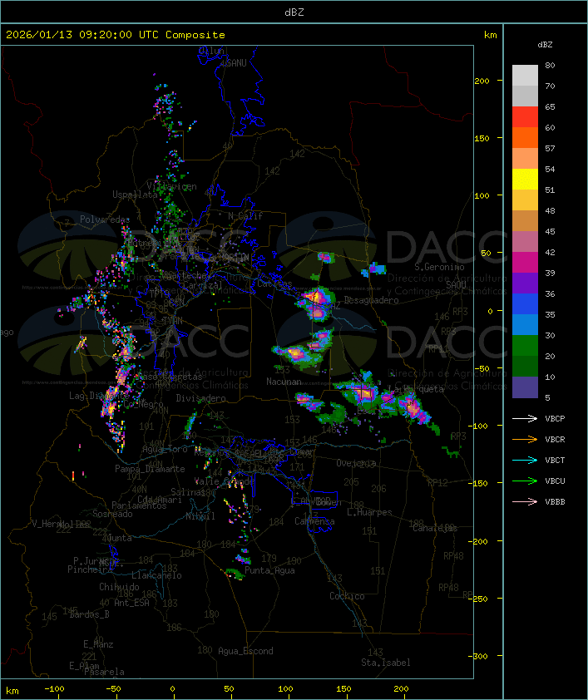Click the Punta_Agua map label
This screenshot has width=588, height=700.
(270, 570)
